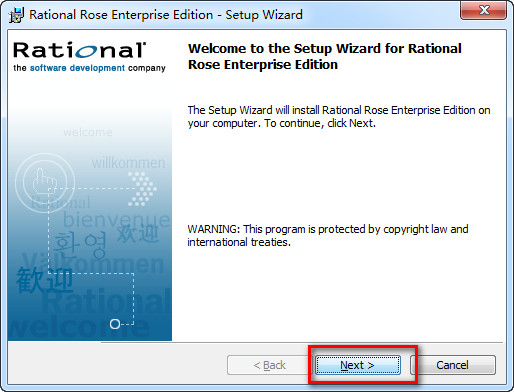Click the Rational company logo
The height and width of the screenshot is (392, 514).
click(x=80, y=50)
